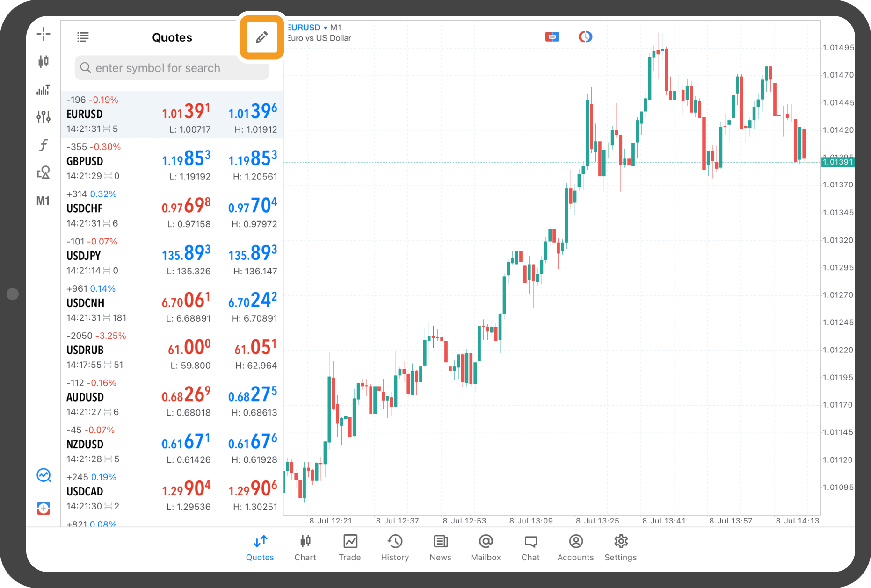Select the USDJPY quote row
871x588 pixels.
(172, 256)
